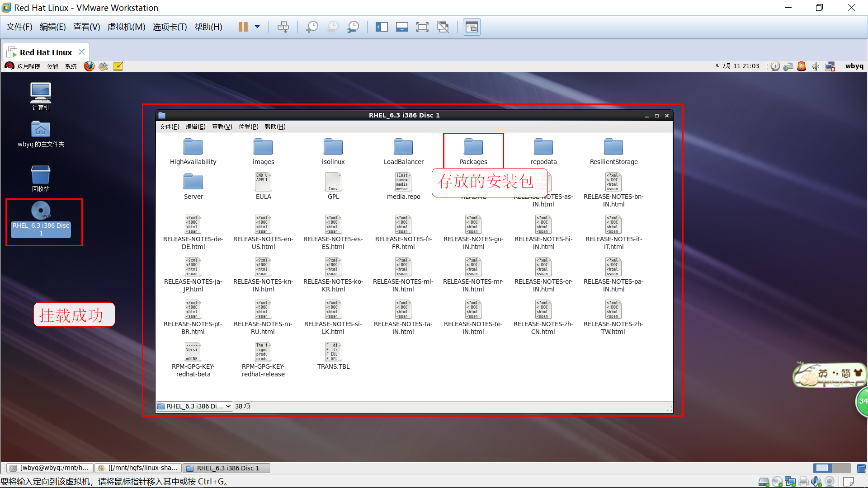Click the VMware pause button
Screen dimensions: 868x488
pyautogui.click(x=243, y=27)
